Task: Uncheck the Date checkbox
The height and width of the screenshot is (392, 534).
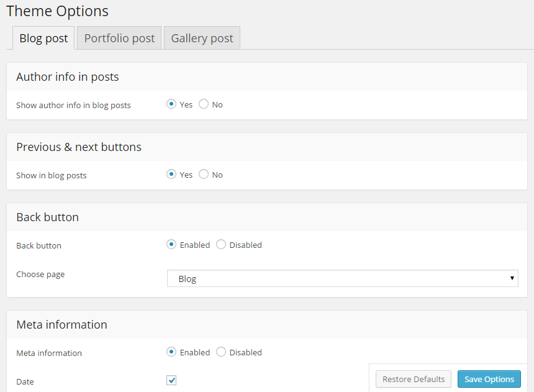Action: (171, 380)
